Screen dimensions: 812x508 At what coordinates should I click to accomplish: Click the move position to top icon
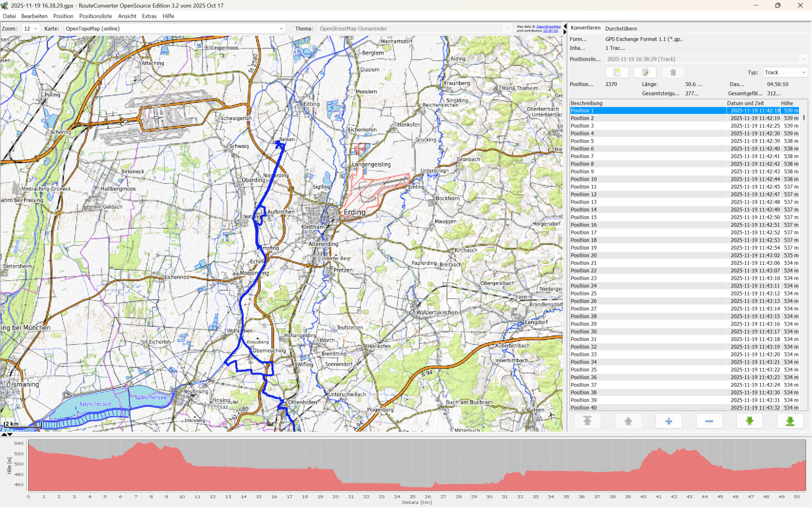click(587, 421)
